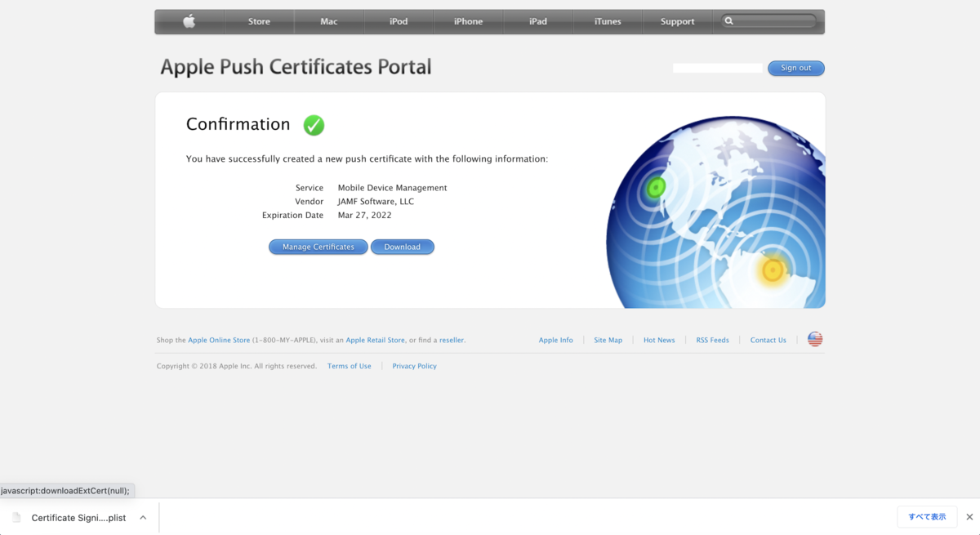
Task: Click the downloaded plist file icon
Action: click(x=16, y=518)
